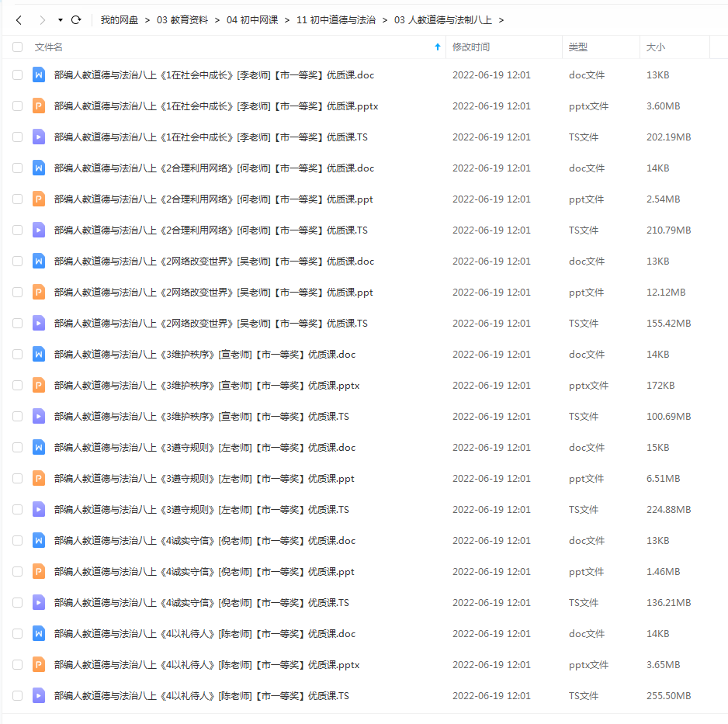
Task: Click the PPTX icon of 《1在社会中成长》.pptx
Action: (38, 106)
